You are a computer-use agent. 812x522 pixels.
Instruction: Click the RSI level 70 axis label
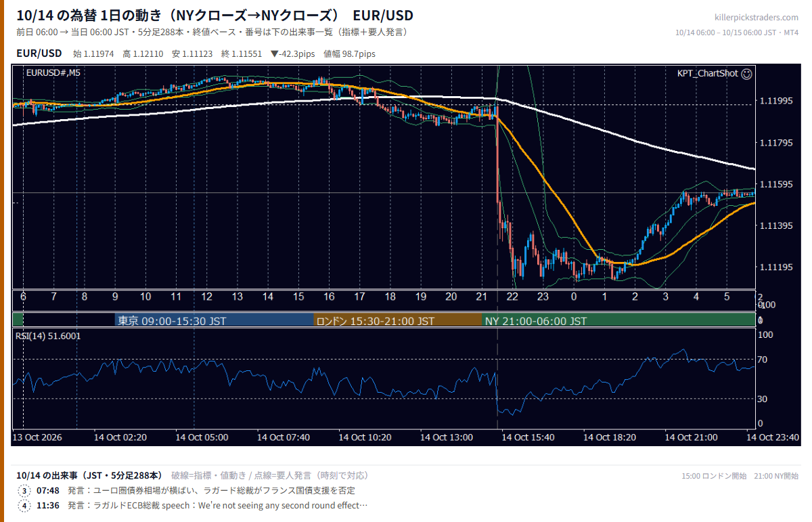[x=762, y=360]
